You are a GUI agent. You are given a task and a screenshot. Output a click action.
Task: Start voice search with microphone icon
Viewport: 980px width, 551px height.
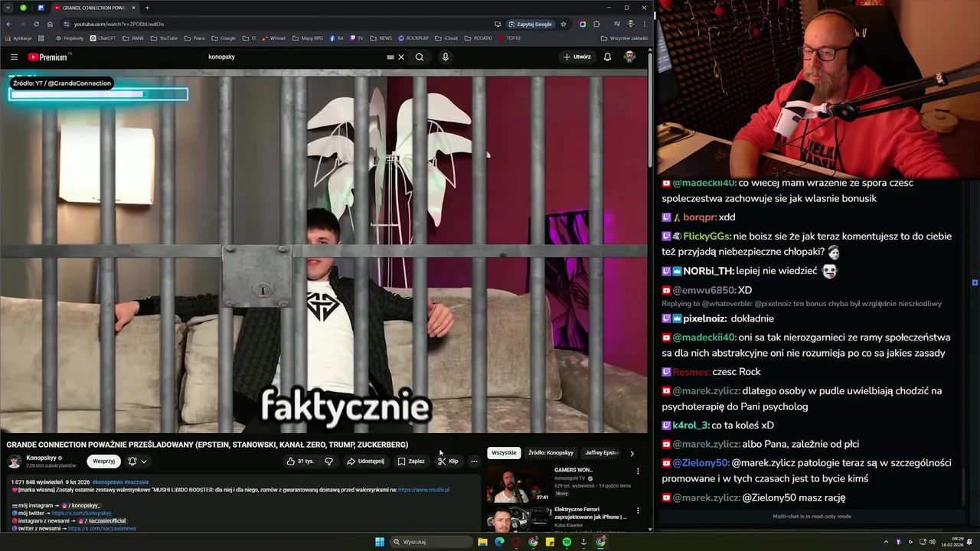[445, 57]
